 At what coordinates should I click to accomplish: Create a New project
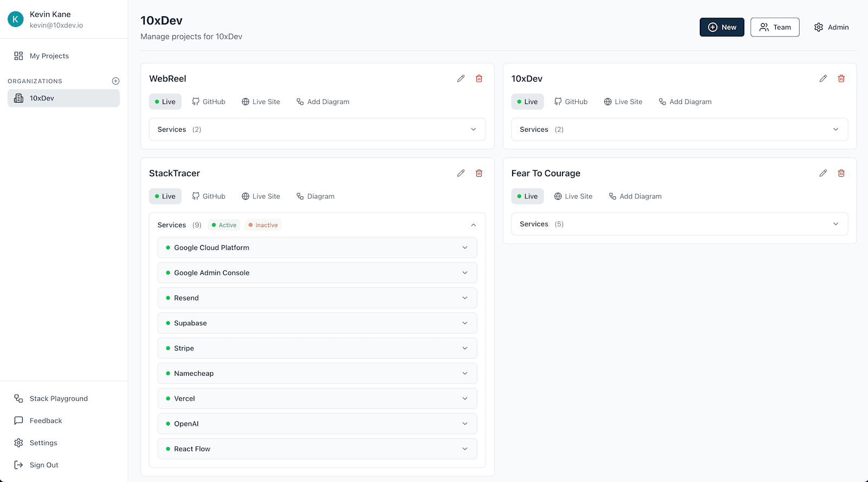point(722,27)
